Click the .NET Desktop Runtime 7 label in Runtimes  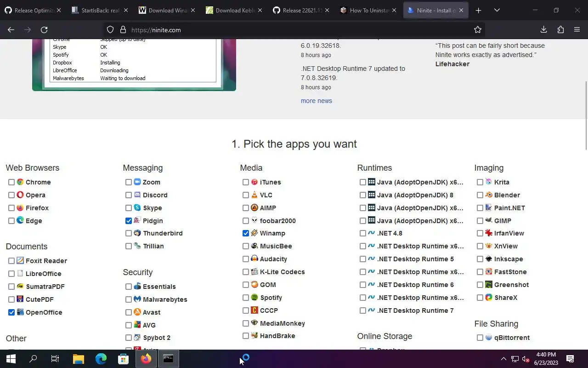click(x=415, y=310)
